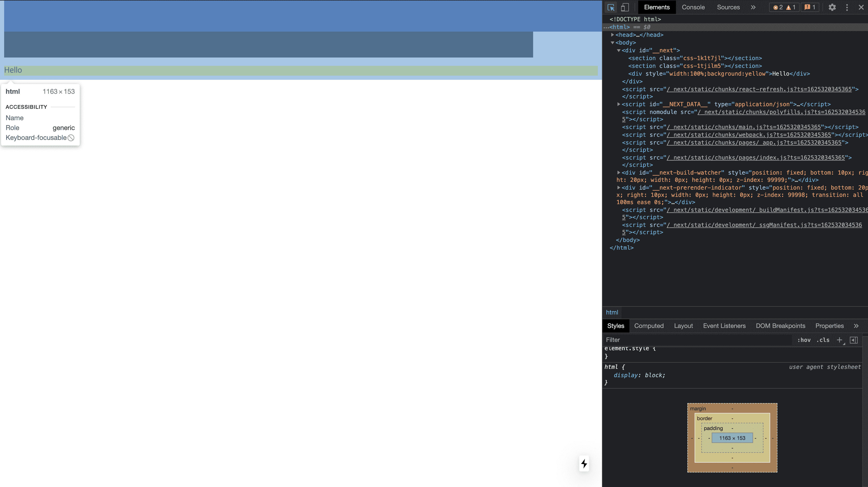Edit the display: block declaration

639,375
